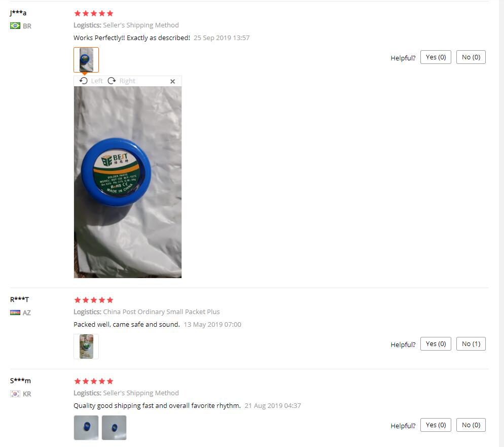Vote Yes (0) on S***m's review
Screen dimensions: 504x447
pos(436,425)
